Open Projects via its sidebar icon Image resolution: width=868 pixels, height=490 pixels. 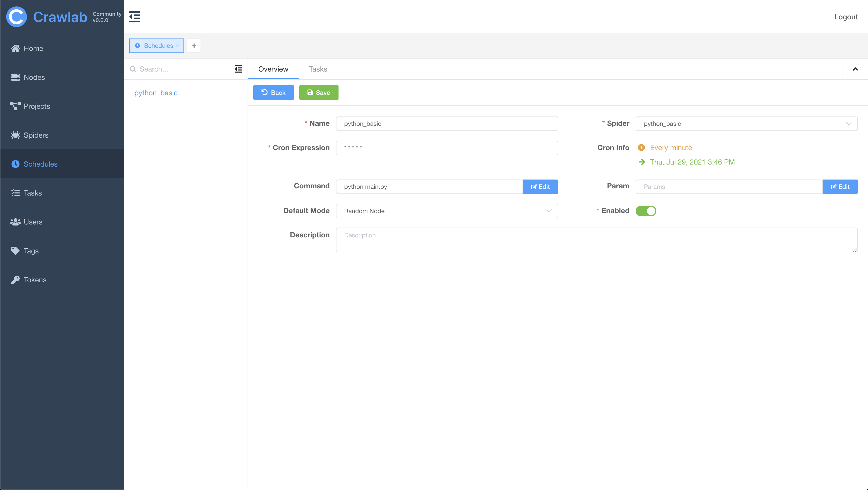pyautogui.click(x=15, y=106)
